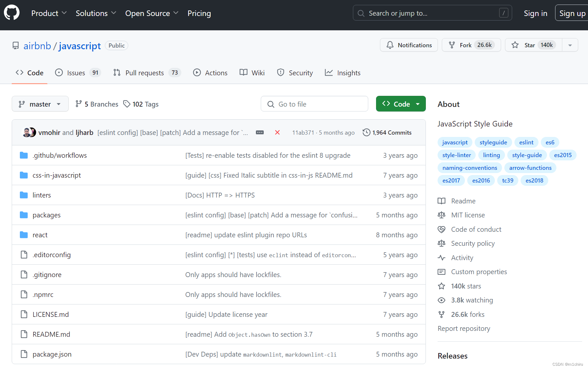
Task: Open the Releases heading link
Action: (x=453, y=356)
